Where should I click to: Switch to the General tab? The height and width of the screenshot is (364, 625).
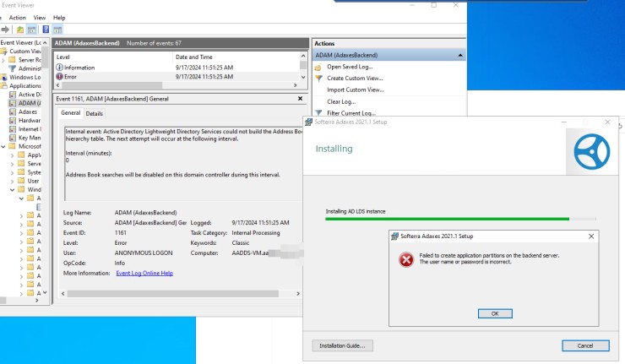point(71,113)
